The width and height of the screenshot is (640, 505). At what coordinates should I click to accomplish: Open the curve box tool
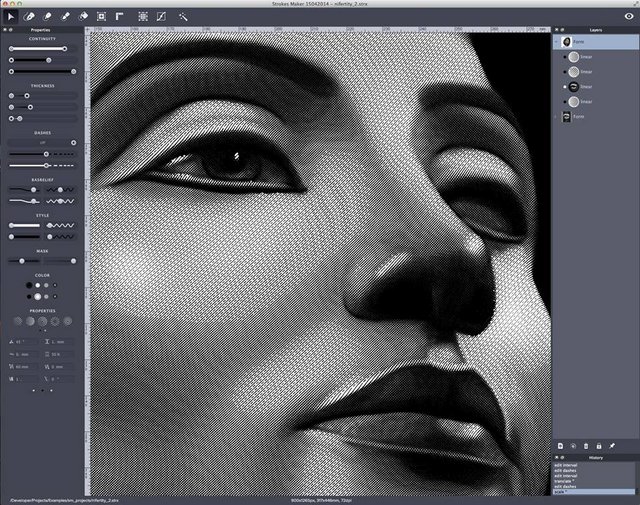tap(161, 16)
